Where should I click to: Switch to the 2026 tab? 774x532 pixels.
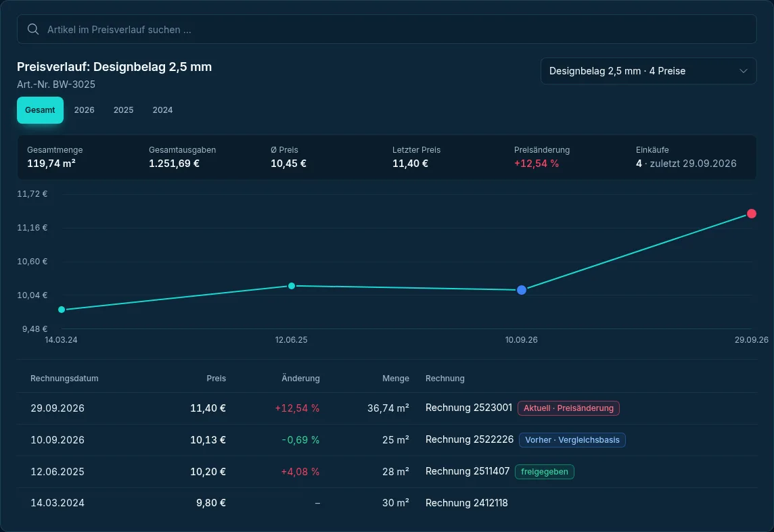(x=84, y=110)
